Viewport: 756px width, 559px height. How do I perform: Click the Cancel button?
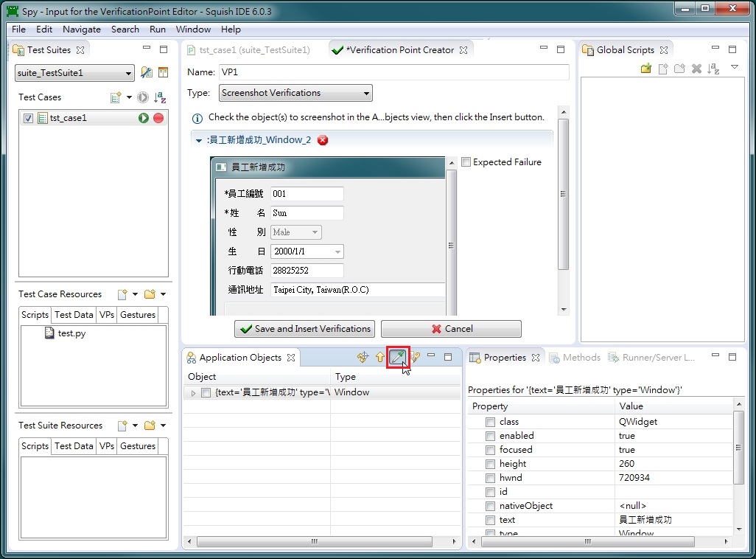[x=450, y=329]
